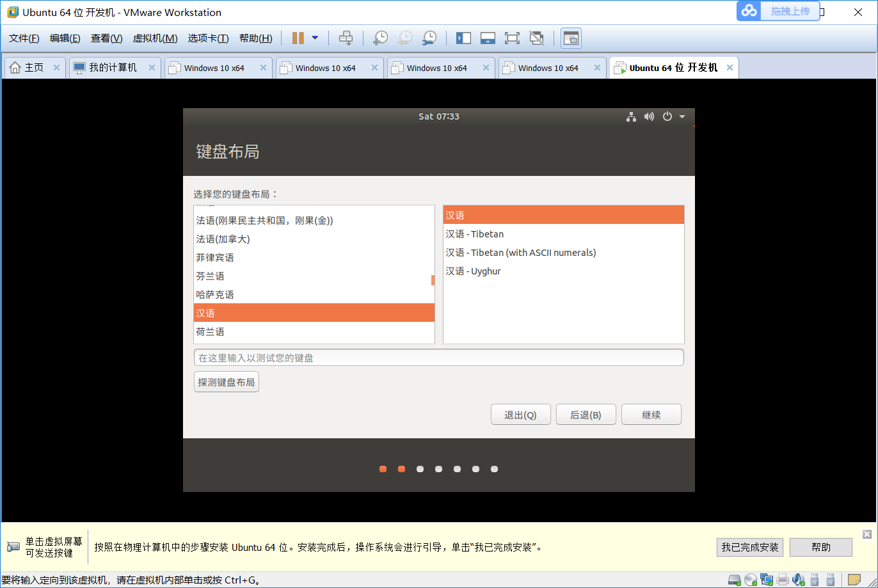Click the CD/DVD drive status icon
Viewport: 878px width, 588px height.
pos(751,580)
